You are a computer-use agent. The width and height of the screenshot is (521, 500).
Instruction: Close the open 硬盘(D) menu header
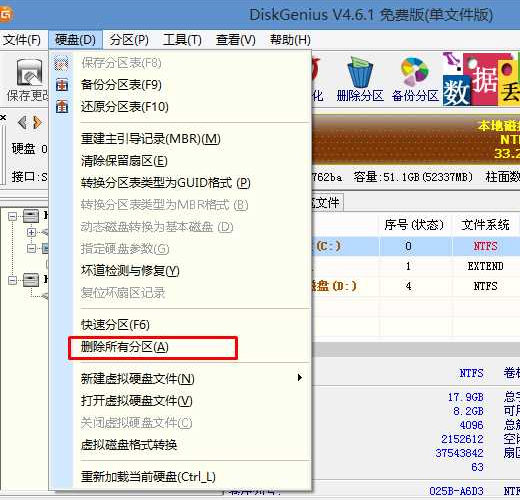(75, 40)
